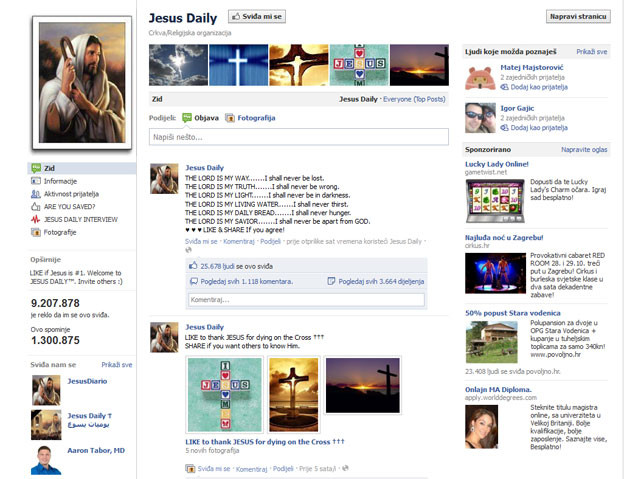
Task: Click the Fotografija camera icon in share bar
Action: [x=230, y=118]
